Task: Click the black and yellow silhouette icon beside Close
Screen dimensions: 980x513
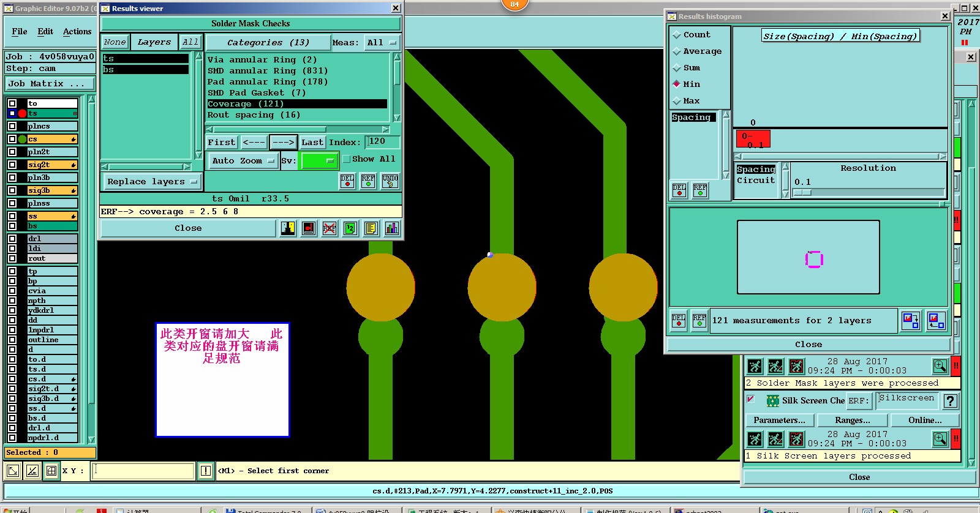Action: pyautogui.click(x=288, y=228)
